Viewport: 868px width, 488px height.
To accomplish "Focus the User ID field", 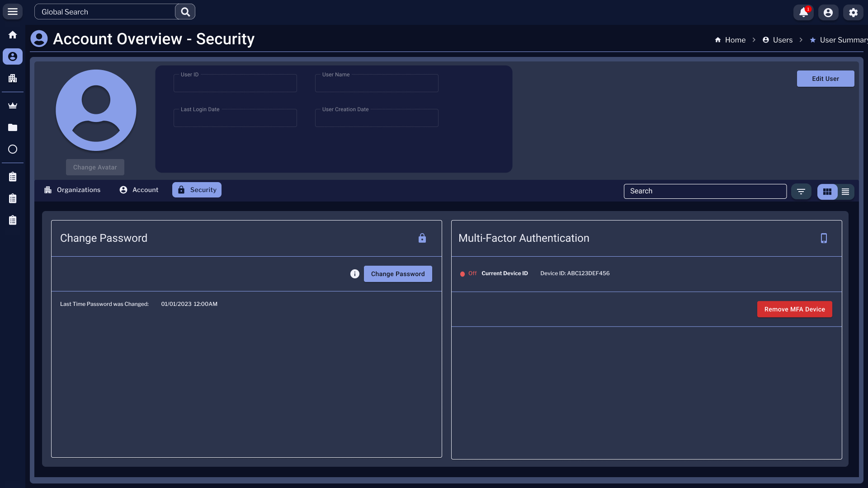I will (x=235, y=83).
